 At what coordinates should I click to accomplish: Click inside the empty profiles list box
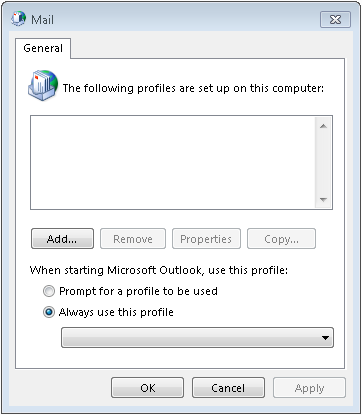(x=173, y=163)
